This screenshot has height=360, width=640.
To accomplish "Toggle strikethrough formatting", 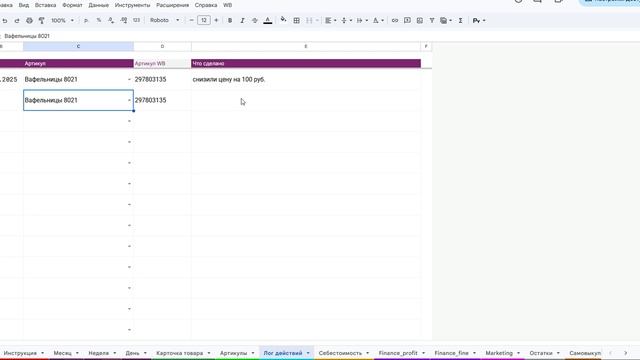I will click(255, 20).
